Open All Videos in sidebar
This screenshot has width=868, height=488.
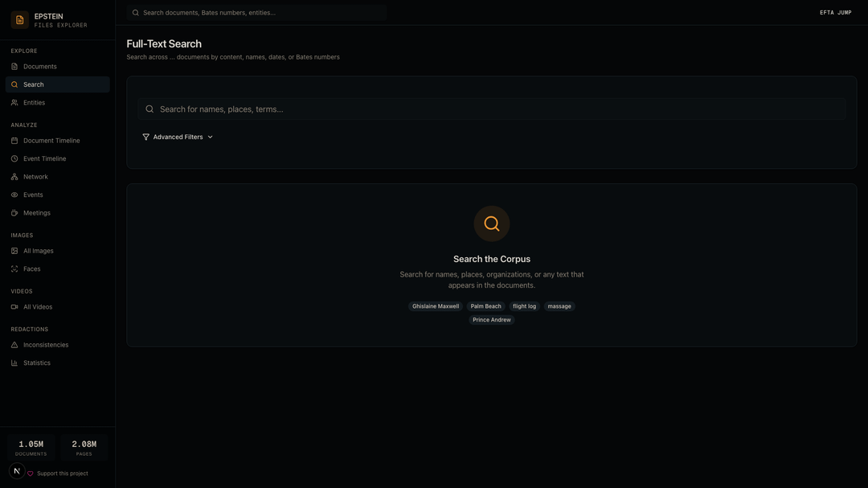click(37, 307)
